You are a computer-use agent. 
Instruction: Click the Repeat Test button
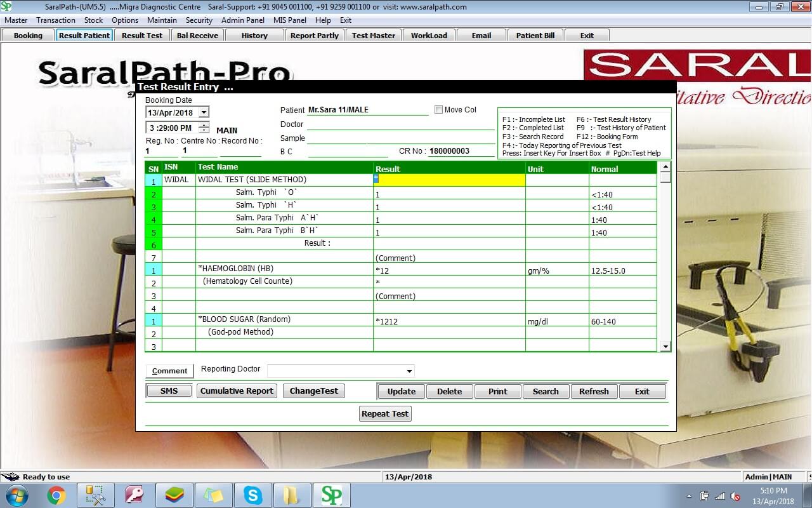click(x=385, y=413)
